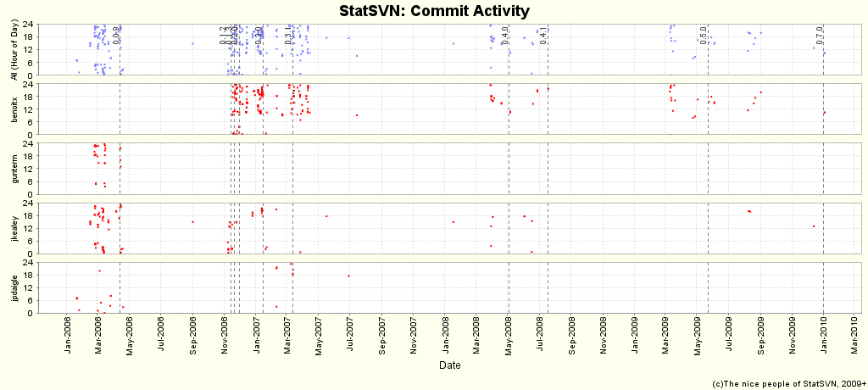Click the "0.0.9" release marker label
Viewport: 868px width, 390px height.
115,35
